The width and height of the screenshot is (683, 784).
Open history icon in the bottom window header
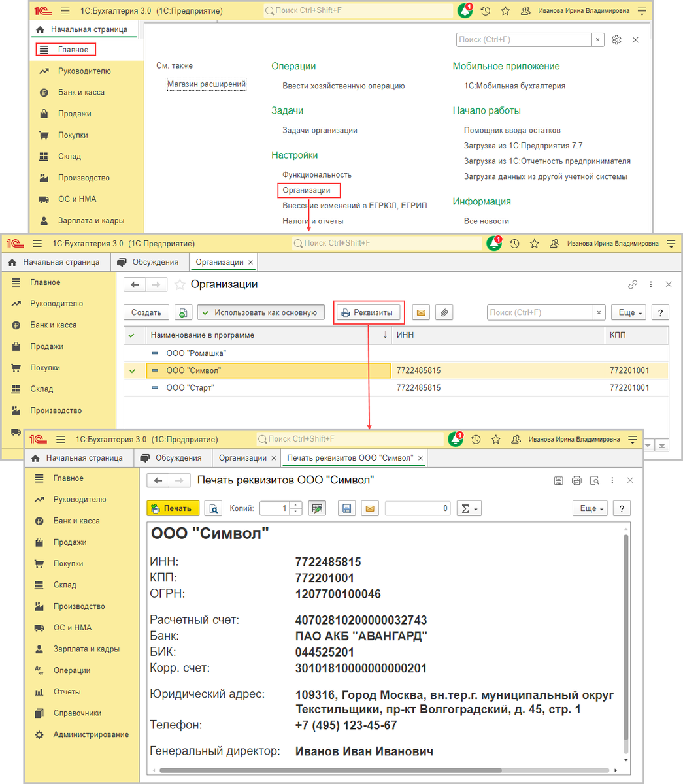coord(476,440)
